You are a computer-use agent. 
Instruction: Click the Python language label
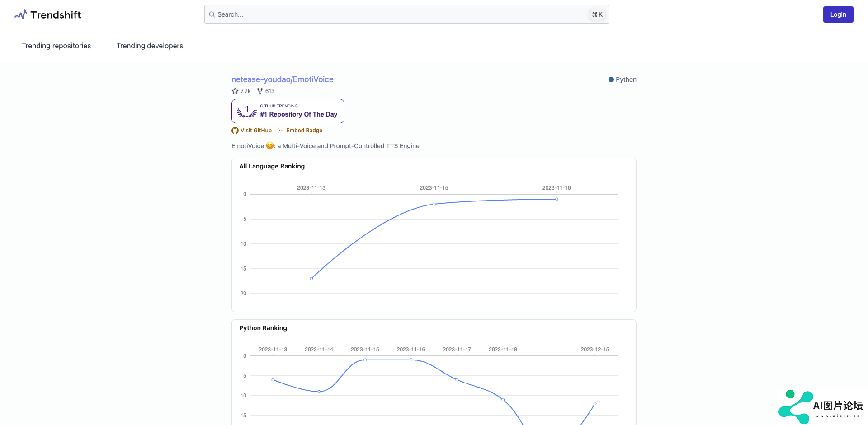coord(626,79)
